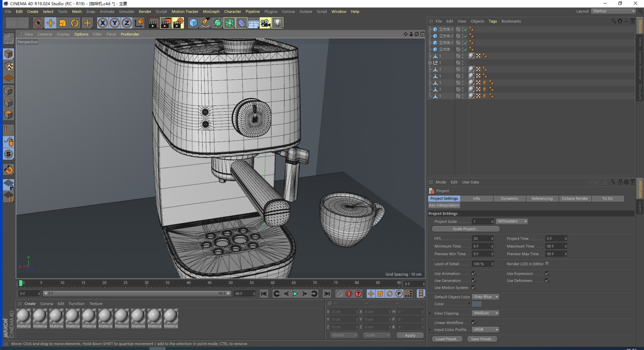This screenshot has height=350, width=644.
Task: Open the View Clipping Medium dropdown
Action: (485, 313)
